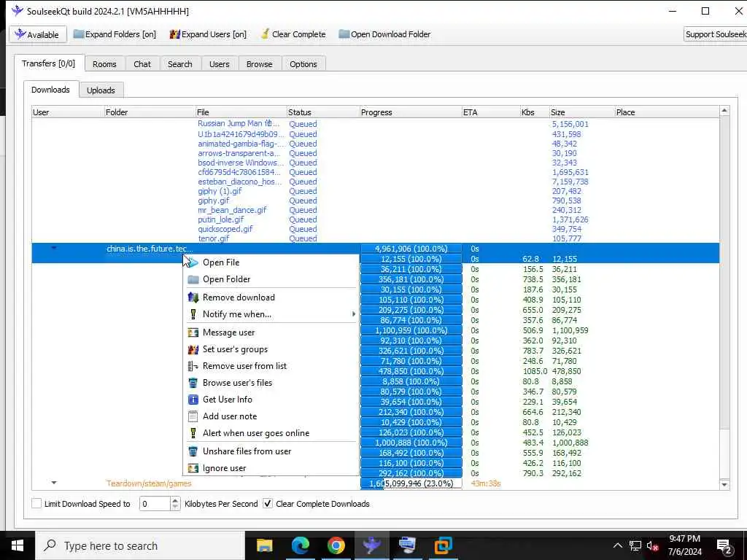Select the quickscoped.gif file row
Image resolution: width=747 pixels, height=560 pixels.
[x=376, y=229]
